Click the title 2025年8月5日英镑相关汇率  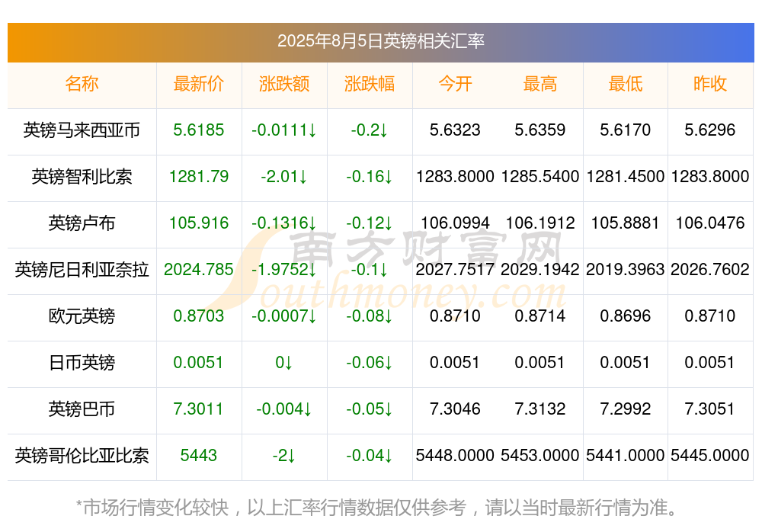point(380,41)
